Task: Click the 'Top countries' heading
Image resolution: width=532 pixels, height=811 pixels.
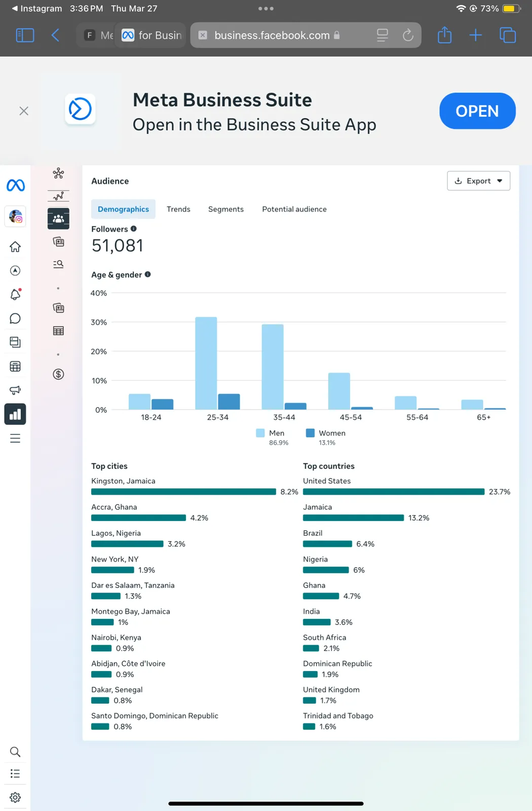Action: (x=329, y=466)
